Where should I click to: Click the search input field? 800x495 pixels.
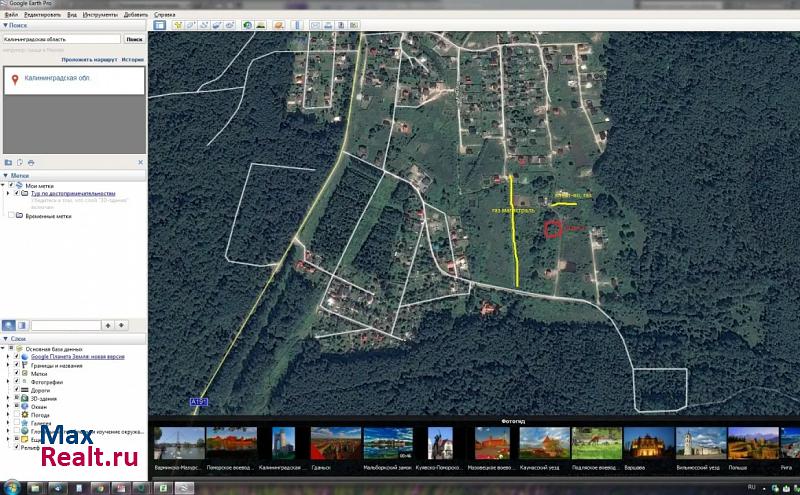pos(60,39)
